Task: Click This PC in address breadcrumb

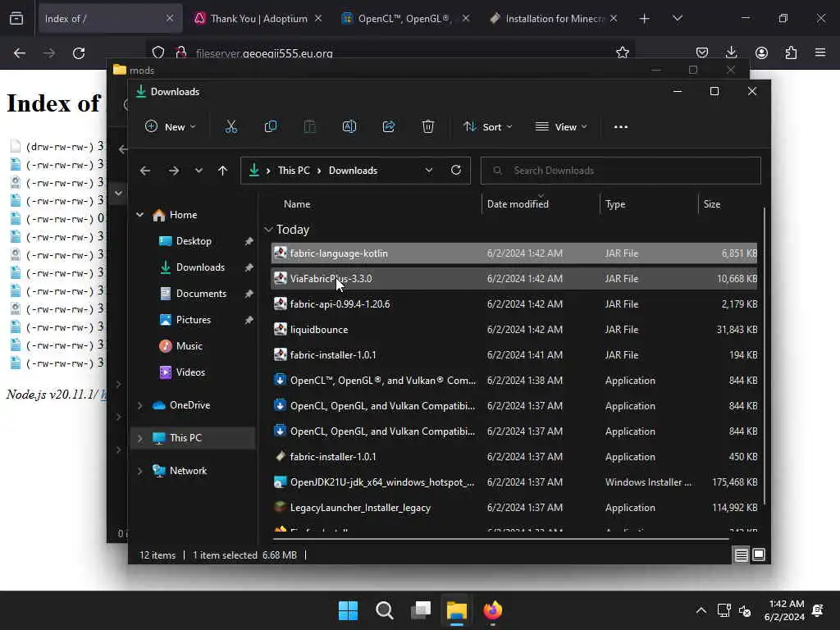Action: [x=294, y=171]
